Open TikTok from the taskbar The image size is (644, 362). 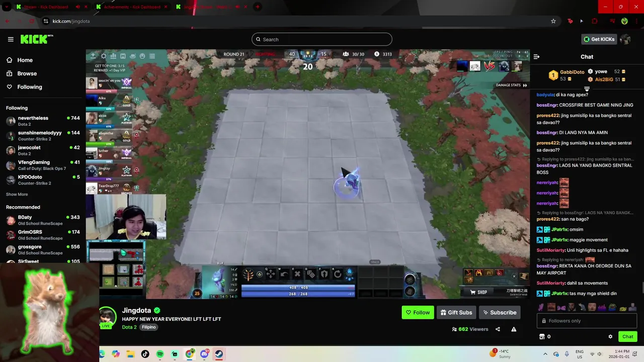click(145, 354)
